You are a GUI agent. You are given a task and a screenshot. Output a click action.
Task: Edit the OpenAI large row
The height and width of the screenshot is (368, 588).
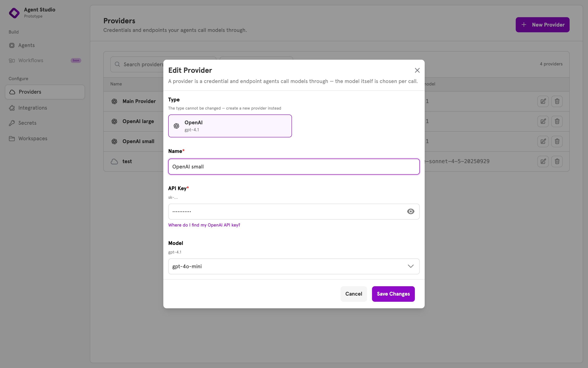(x=543, y=121)
